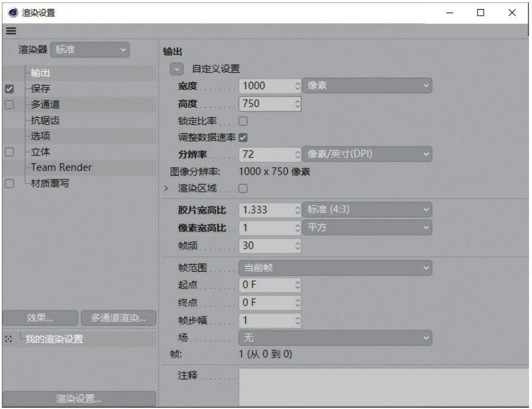532x409 pixels.
Task: Click the 宽度 field showing 1000
Action: [x=267, y=85]
